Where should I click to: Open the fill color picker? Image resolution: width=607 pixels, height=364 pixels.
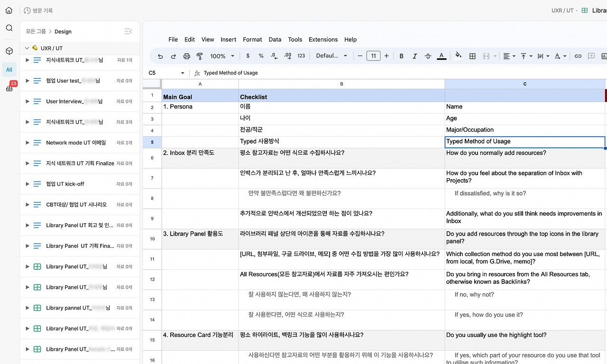pyautogui.click(x=458, y=55)
